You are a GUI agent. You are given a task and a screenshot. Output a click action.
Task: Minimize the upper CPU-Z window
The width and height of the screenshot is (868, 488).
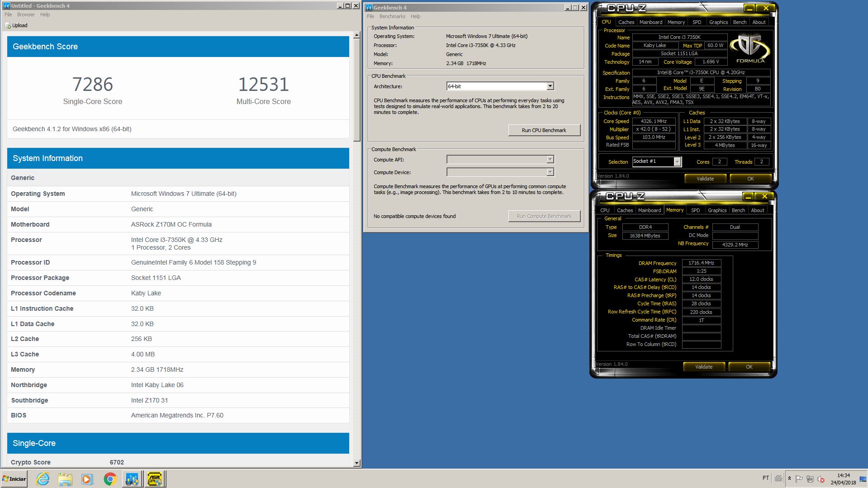click(x=749, y=8)
